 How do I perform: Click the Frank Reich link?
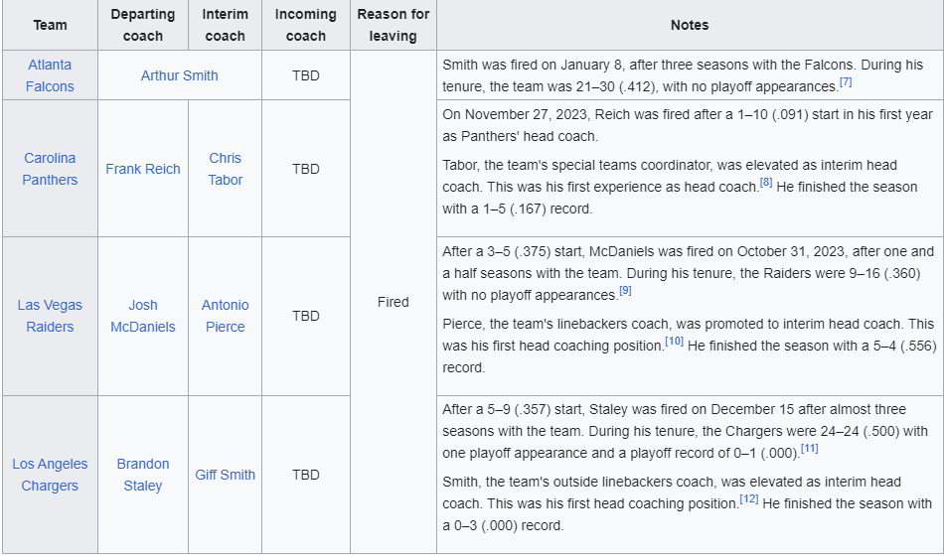tap(143, 169)
